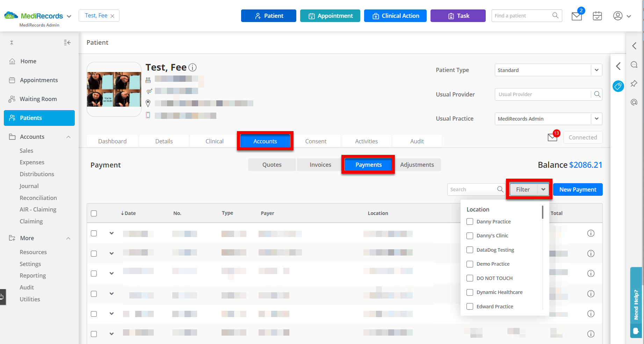Switch to the Dashboard tab
Image resolution: width=644 pixels, height=344 pixels.
pos(113,141)
